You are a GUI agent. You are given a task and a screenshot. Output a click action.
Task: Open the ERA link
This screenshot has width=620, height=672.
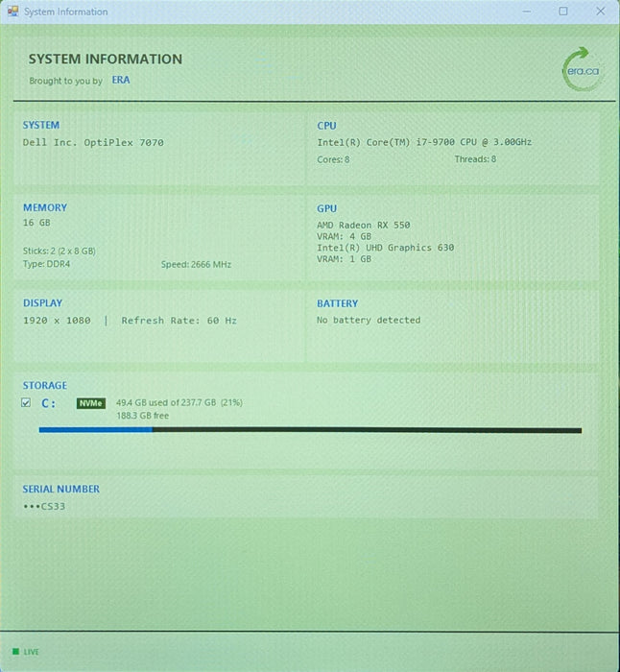(121, 80)
